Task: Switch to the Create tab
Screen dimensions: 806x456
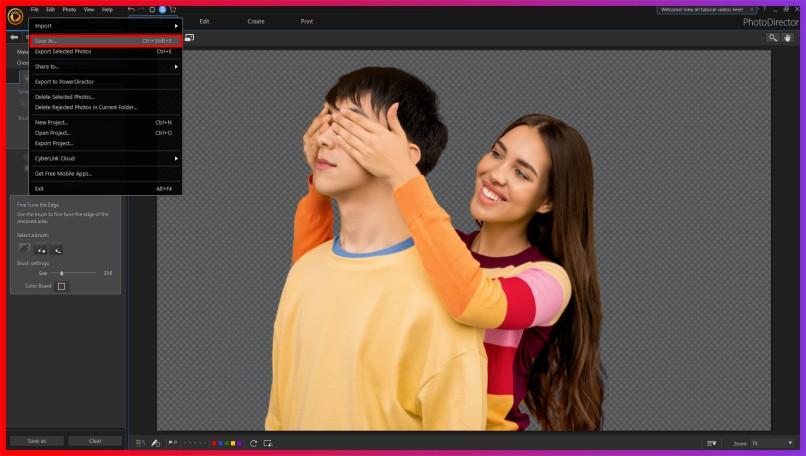Action: click(256, 21)
